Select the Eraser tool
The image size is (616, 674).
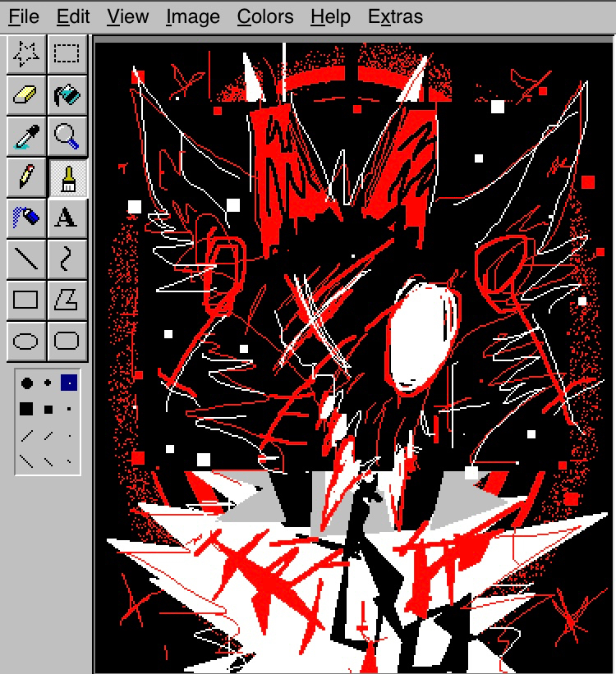pyautogui.click(x=26, y=95)
